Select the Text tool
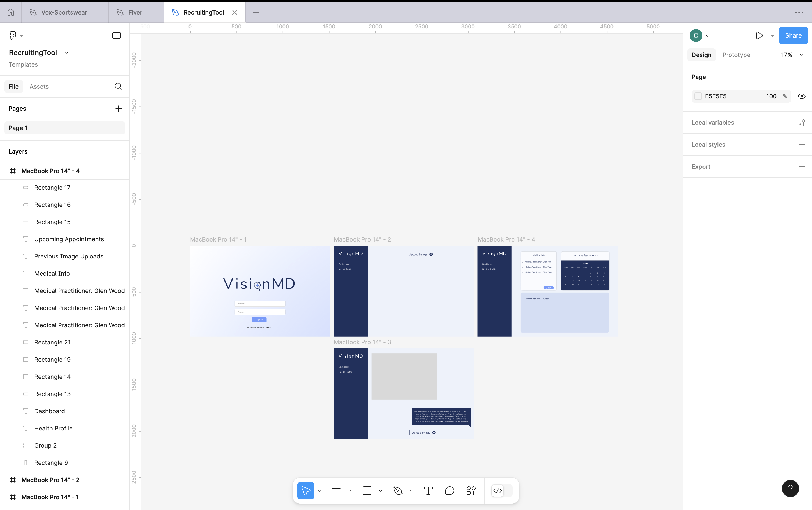Viewport: 812px width, 510px height. [428, 491]
